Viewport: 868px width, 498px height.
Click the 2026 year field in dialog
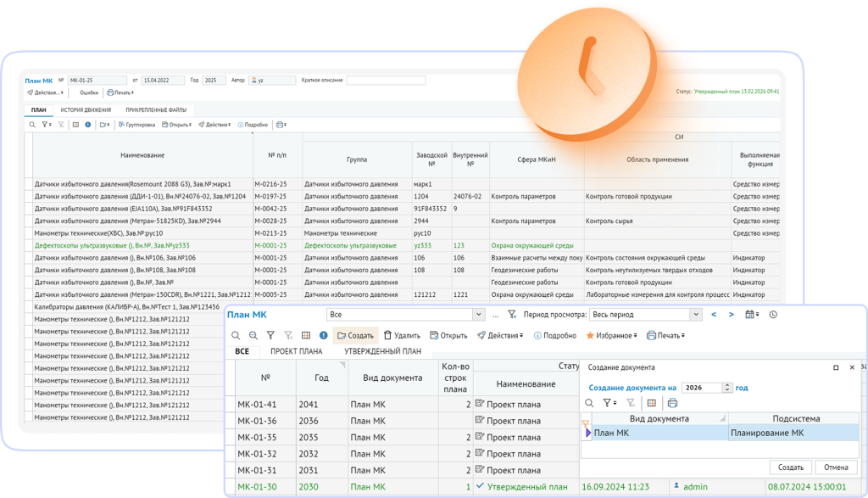point(702,388)
